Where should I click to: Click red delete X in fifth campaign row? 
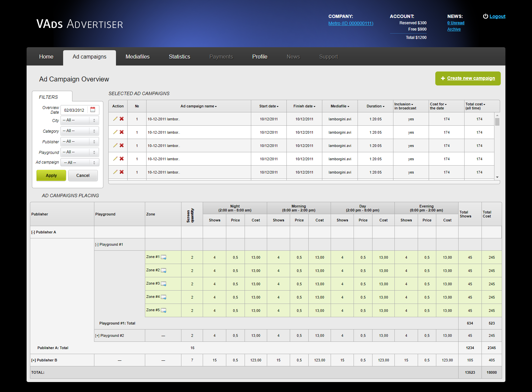pyautogui.click(x=122, y=172)
